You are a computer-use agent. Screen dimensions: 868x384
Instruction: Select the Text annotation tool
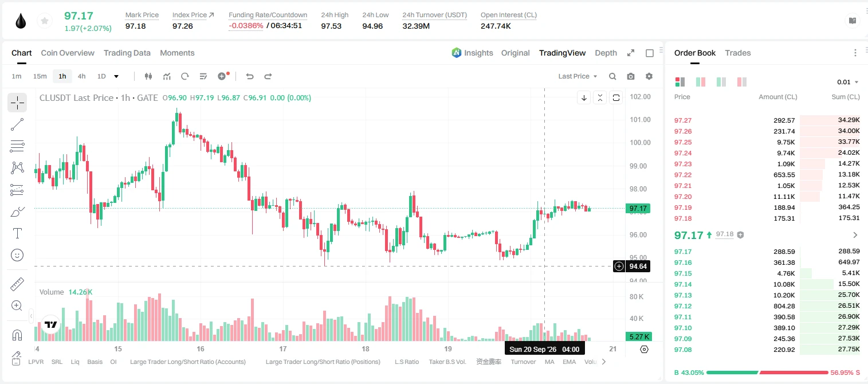[17, 233]
